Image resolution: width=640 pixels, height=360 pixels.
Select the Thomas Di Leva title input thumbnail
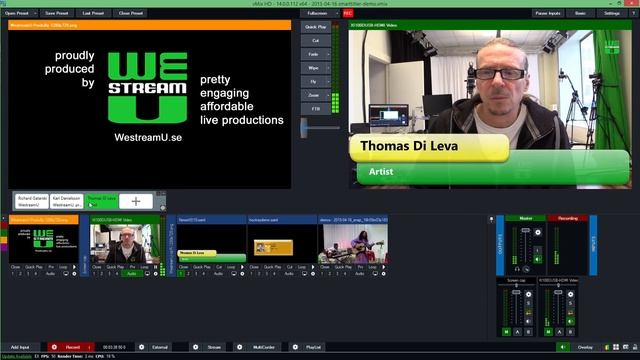pyautogui.click(x=211, y=243)
